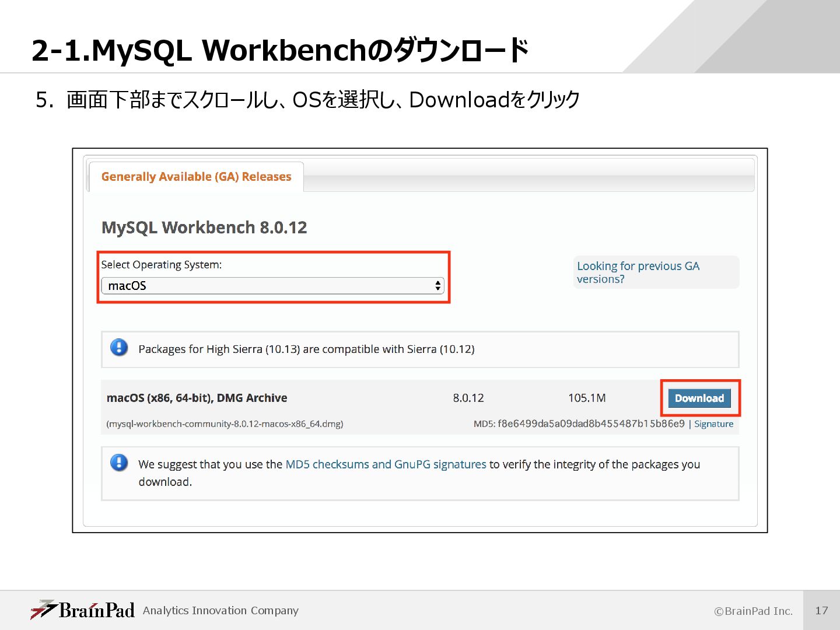Click the ©BrainPad Inc. copyright text
The height and width of the screenshot is (630, 840).
coord(754,611)
